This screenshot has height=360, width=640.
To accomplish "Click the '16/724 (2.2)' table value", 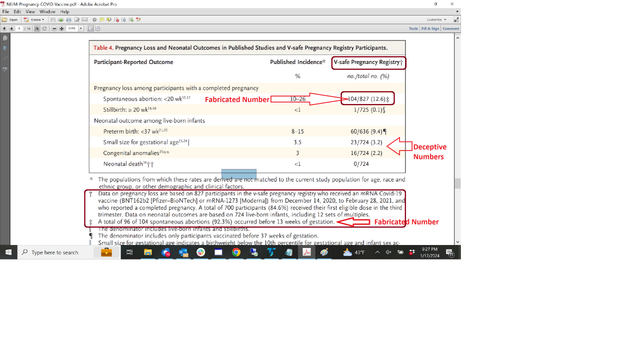I will (366, 153).
